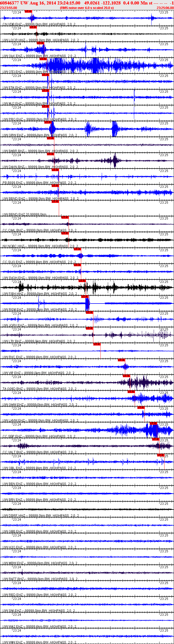Click the red pick marker on the UW GBL trace

point(161,455)
